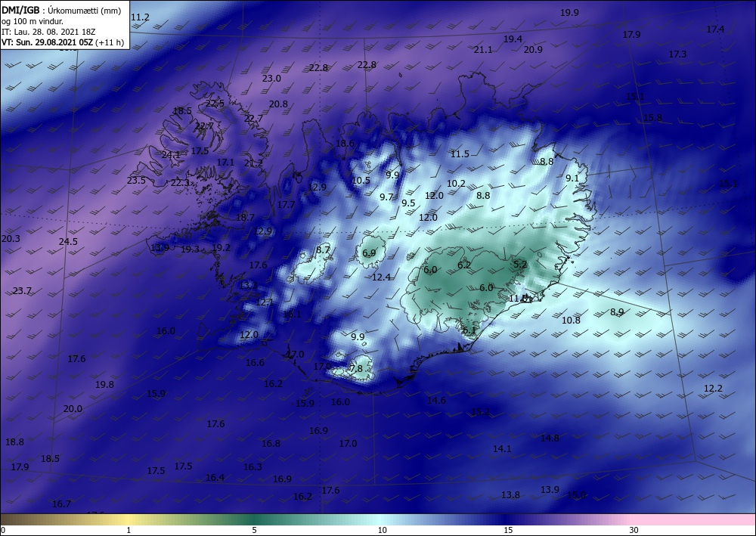Click the map value "19.8"
The width and height of the screenshot is (756, 536).
click(104, 384)
